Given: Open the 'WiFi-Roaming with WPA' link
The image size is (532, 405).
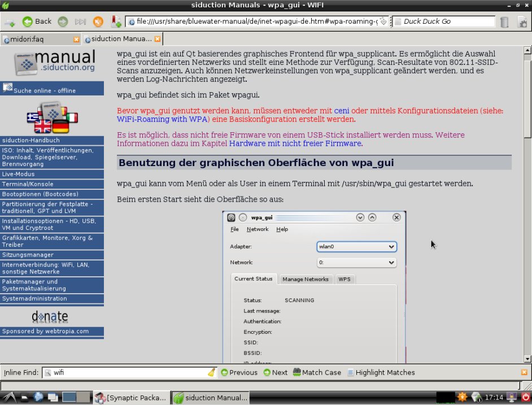Looking at the screenshot, I should click(162, 119).
